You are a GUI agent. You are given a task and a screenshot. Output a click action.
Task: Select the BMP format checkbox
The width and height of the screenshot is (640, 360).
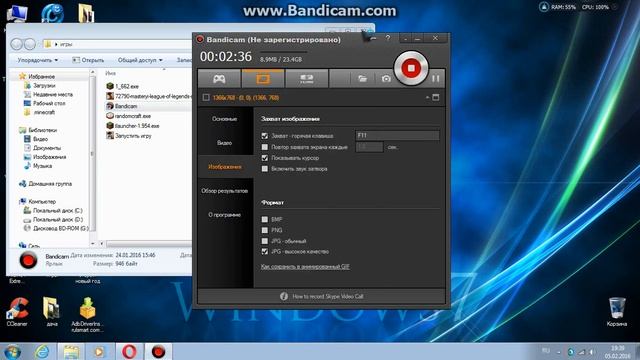click(x=264, y=219)
